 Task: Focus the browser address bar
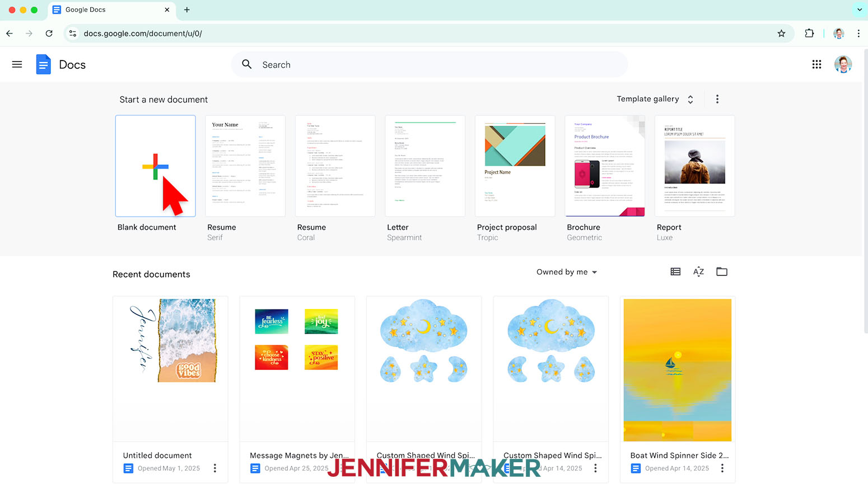[430, 34]
